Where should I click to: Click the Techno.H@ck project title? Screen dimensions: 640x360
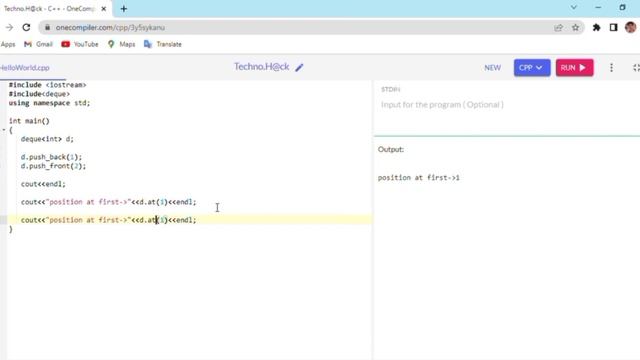pyautogui.click(x=262, y=67)
